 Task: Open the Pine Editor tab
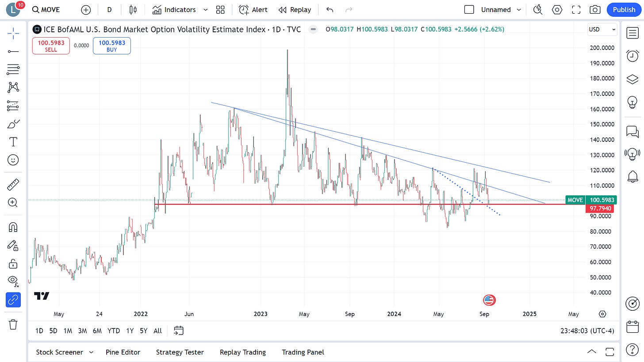pyautogui.click(x=123, y=352)
